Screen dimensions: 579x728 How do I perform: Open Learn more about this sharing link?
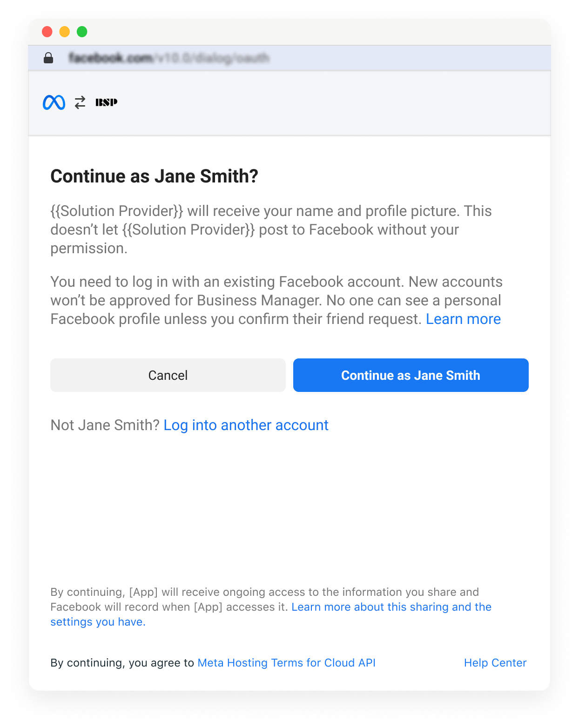pos(271,614)
